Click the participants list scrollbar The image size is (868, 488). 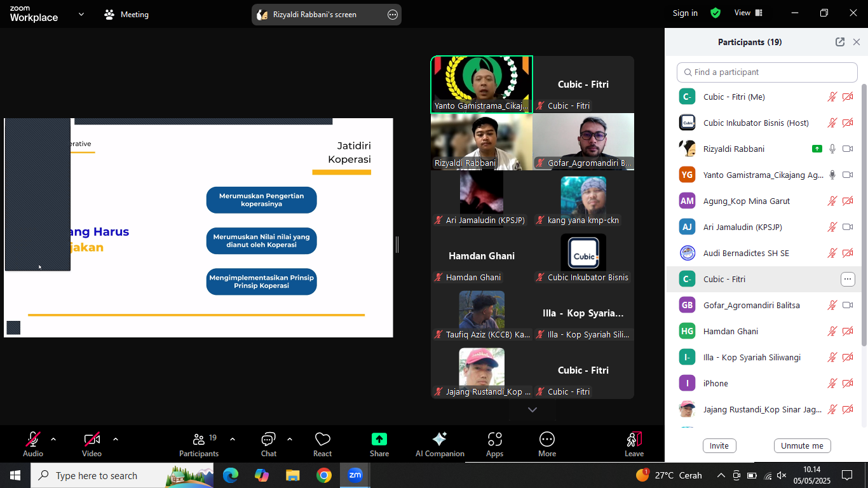(x=864, y=215)
